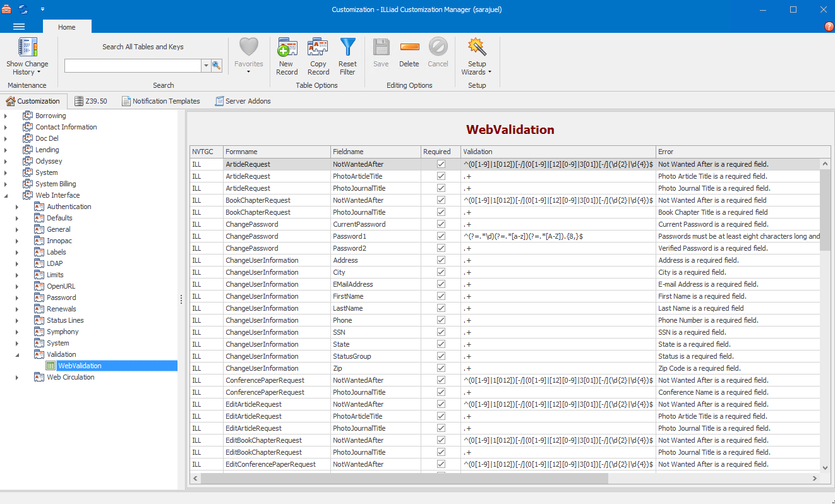Reset the active filter
Image resolution: width=835 pixels, height=504 pixels.
[347, 54]
